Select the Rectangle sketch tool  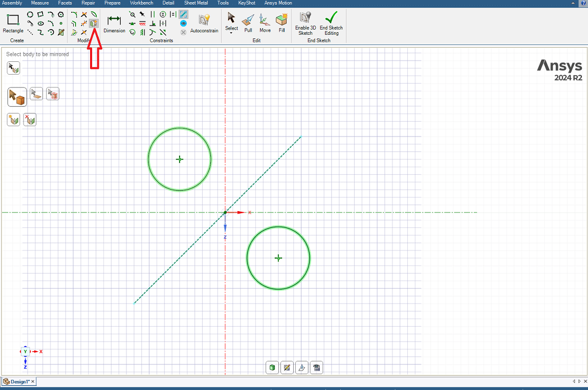[x=13, y=24]
